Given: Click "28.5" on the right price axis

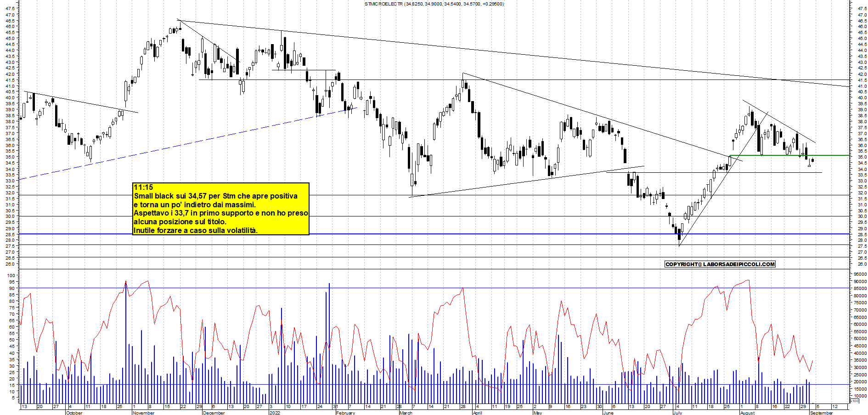Looking at the screenshot, I should (862, 234).
